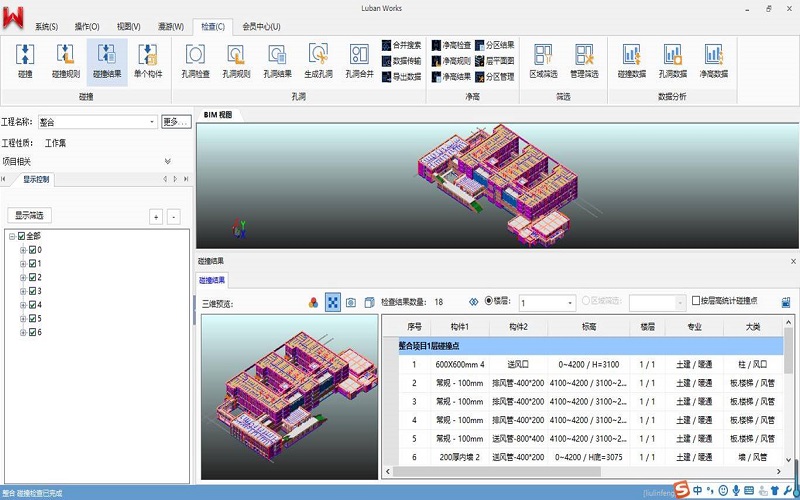
Task: Expand tree node 6
Action: pos(23,333)
